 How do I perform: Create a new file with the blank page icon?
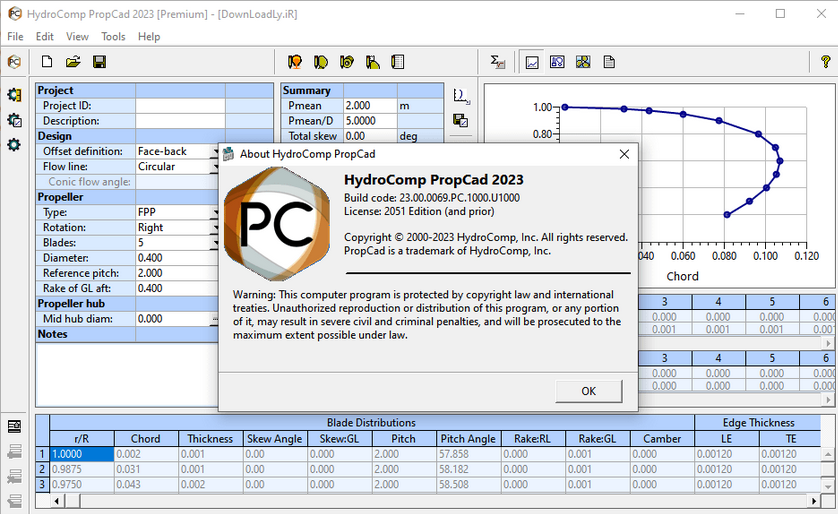[x=47, y=62]
